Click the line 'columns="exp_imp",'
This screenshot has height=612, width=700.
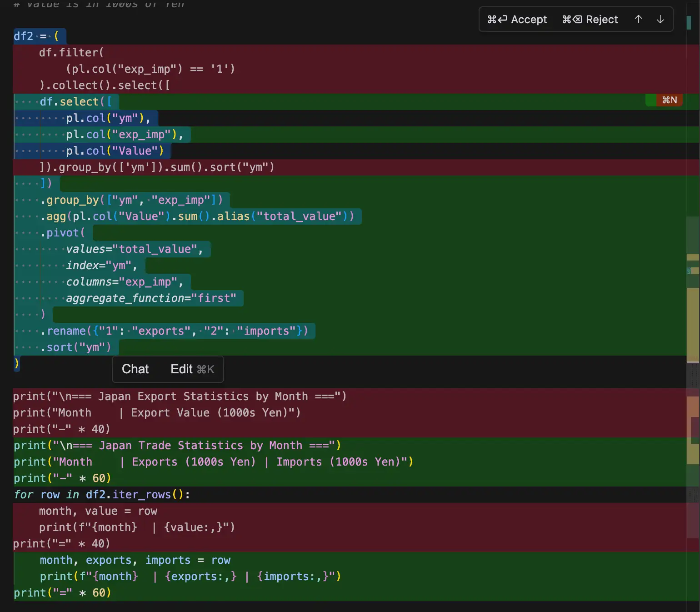point(125,282)
